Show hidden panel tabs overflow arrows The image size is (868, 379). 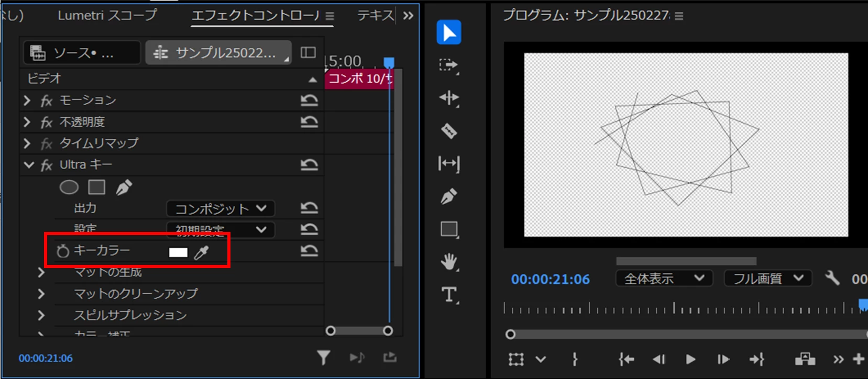pos(408,16)
